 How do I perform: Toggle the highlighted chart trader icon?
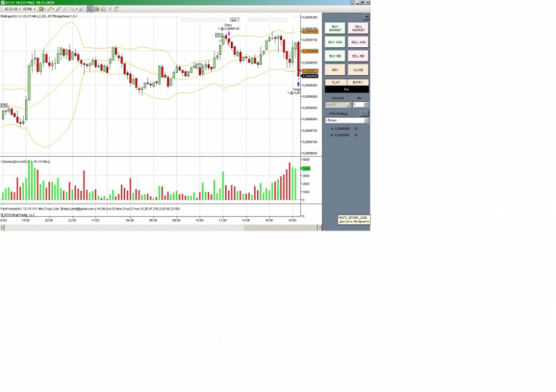[x=90, y=9]
